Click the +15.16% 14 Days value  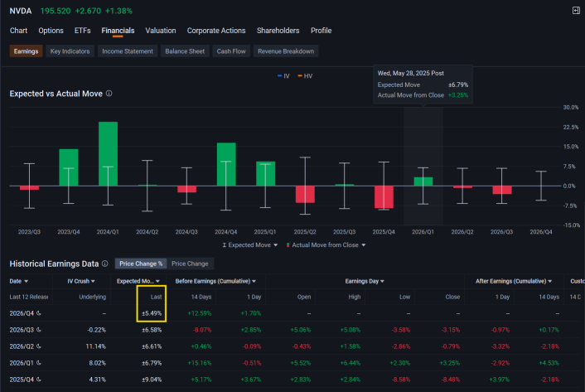click(200, 363)
